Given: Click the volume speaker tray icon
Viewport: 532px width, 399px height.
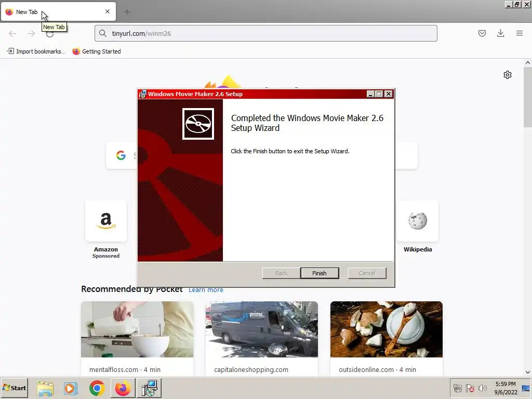Looking at the screenshot, I should [x=482, y=388].
